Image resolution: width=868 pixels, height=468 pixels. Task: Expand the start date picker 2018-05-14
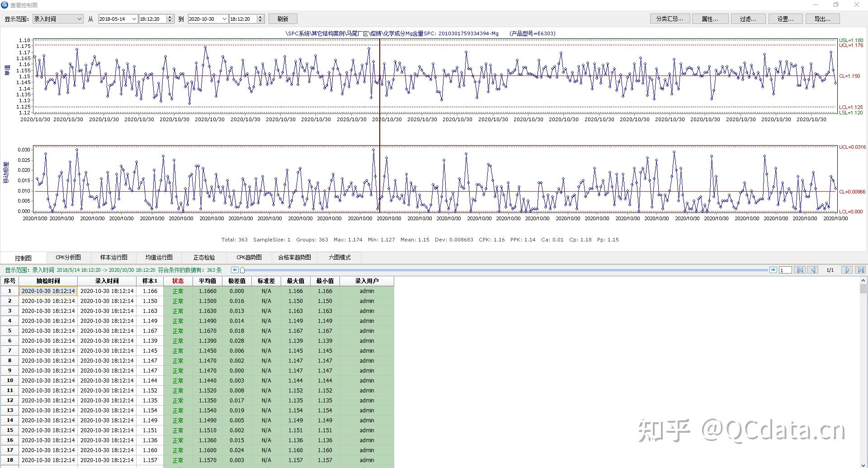[134, 19]
